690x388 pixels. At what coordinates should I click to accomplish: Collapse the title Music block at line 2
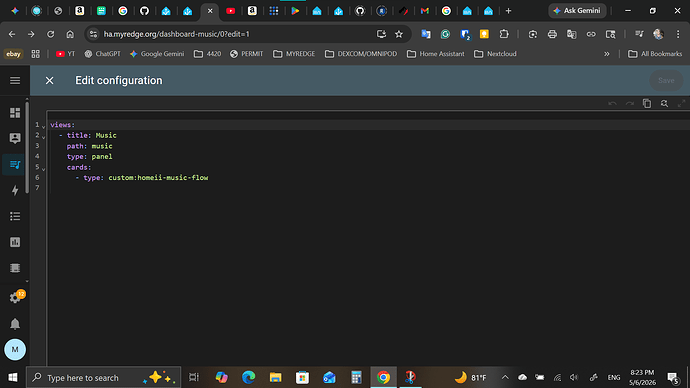point(44,136)
